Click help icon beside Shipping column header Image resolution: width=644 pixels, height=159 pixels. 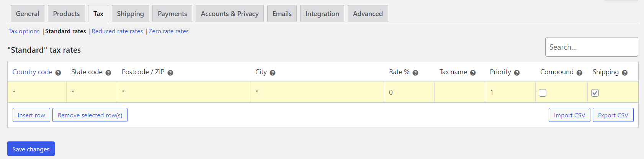tap(625, 73)
